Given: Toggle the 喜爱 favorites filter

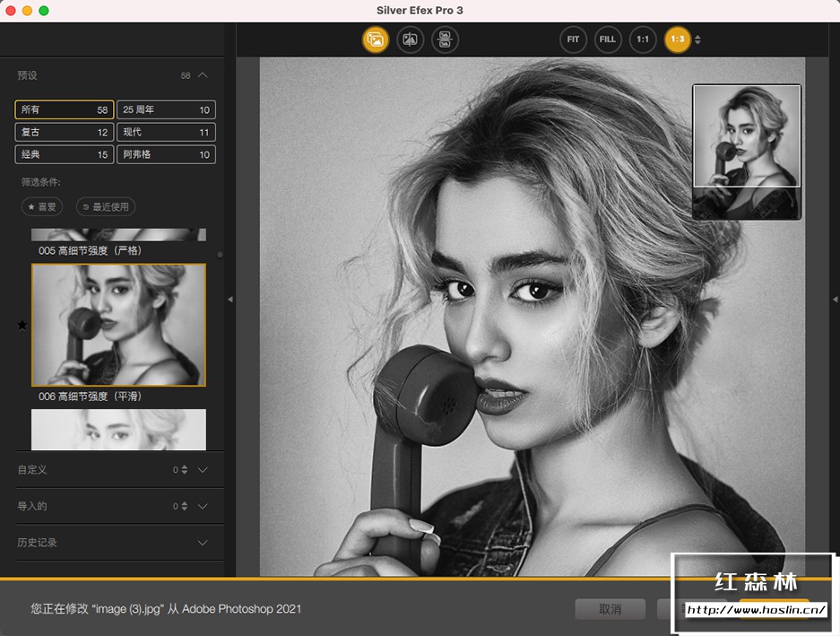Looking at the screenshot, I should [42, 206].
